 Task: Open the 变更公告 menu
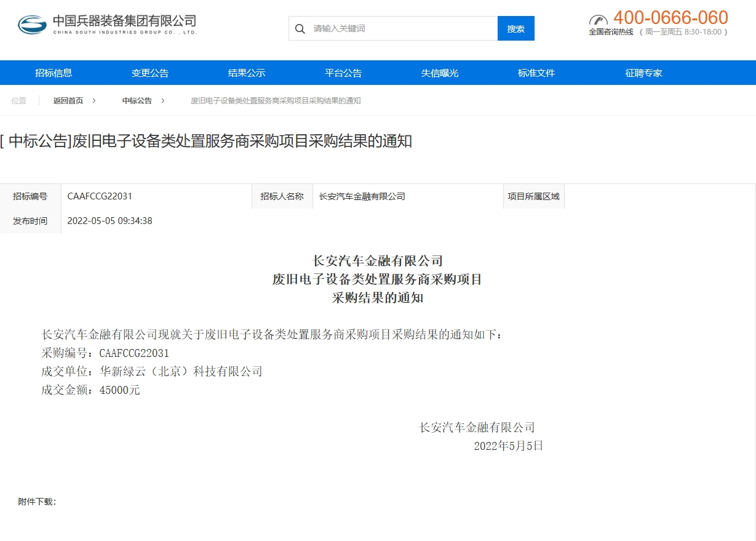click(x=150, y=73)
